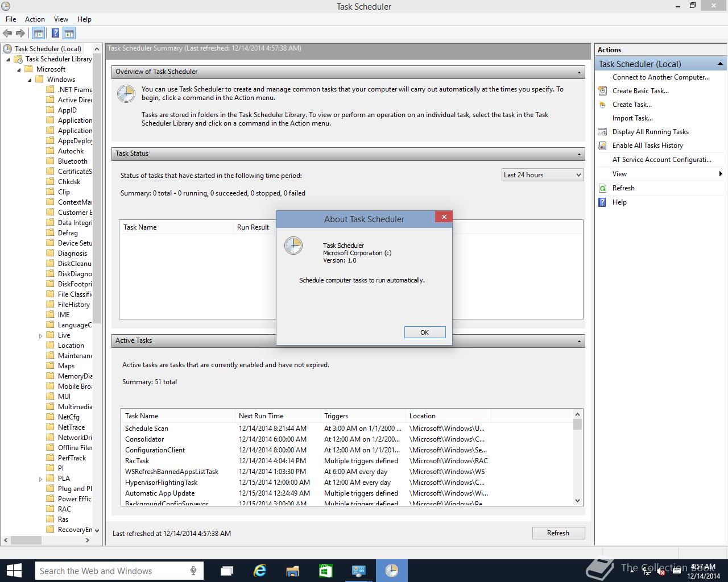Image resolution: width=728 pixels, height=582 pixels.
Task: Click the bottom Refresh button
Action: [558, 533]
